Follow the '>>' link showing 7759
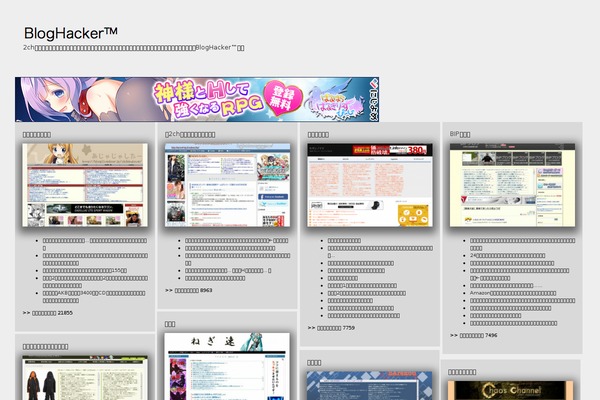Screen dimensions: 600x400 click(x=331, y=328)
